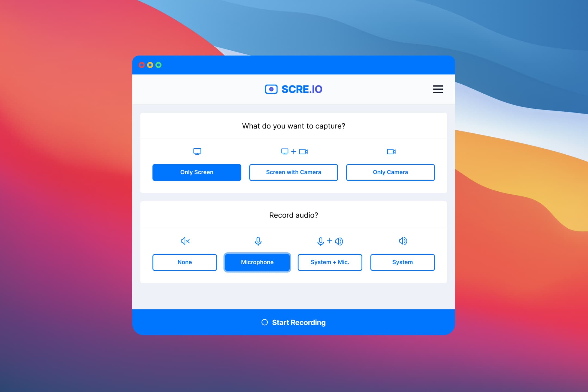
Task: Select Screen with Camera mode
Action: [x=293, y=172]
